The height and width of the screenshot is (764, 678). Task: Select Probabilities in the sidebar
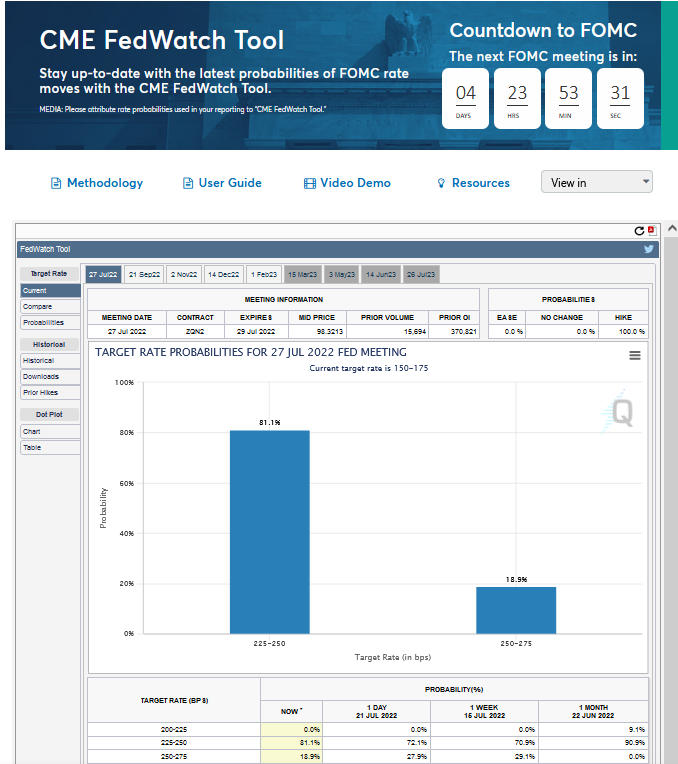click(x=50, y=323)
